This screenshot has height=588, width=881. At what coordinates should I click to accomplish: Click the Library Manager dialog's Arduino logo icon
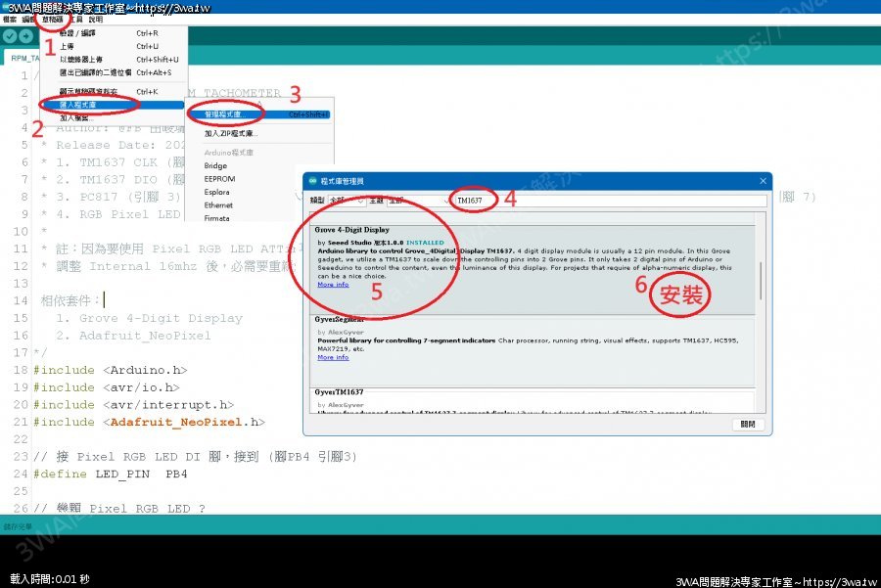pyautogui.click(x=312, y=181)
